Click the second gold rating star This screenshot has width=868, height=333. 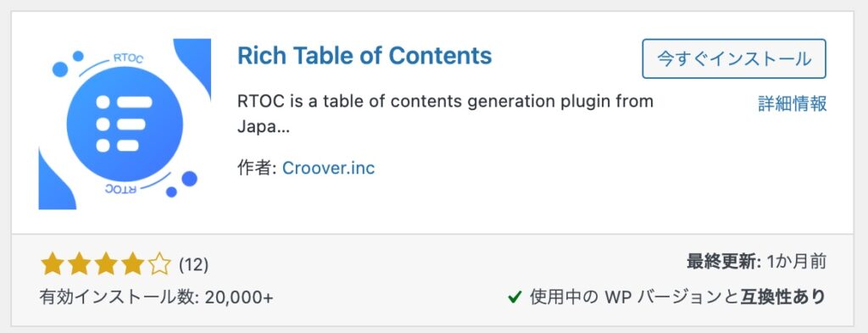coord(79,264)
